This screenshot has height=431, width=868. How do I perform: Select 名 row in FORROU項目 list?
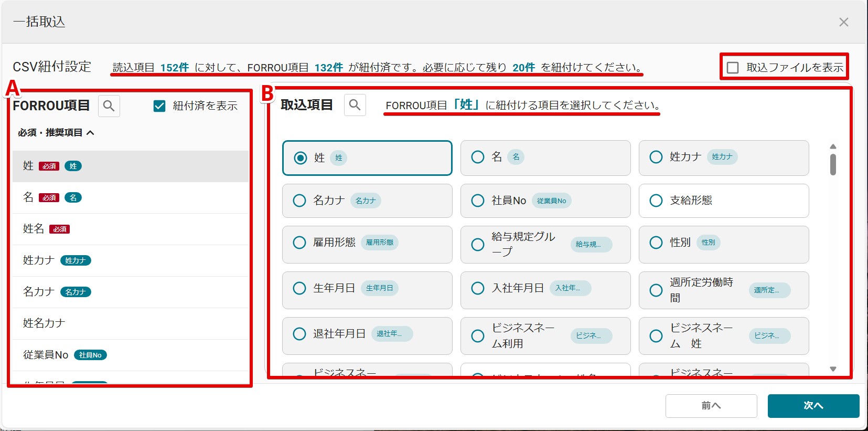(x=131, y=198)
